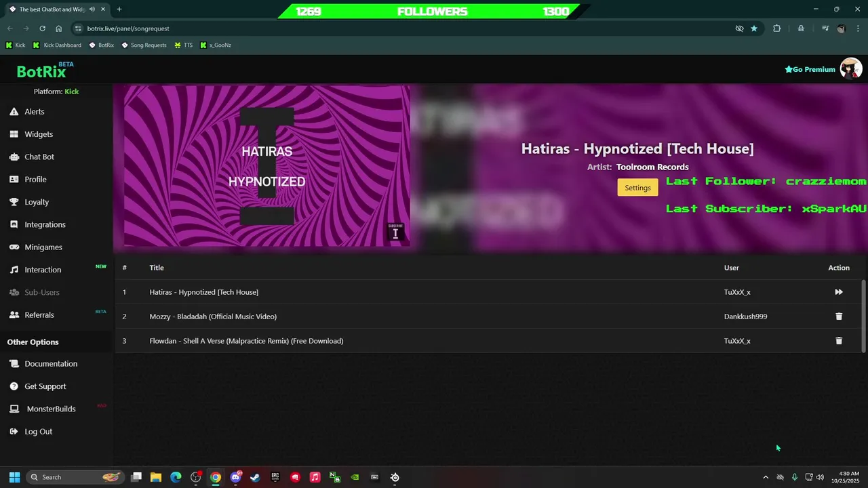Open the Chrome three-dot menu
Viewport: 868px width, 488px height.
(859, 28)
